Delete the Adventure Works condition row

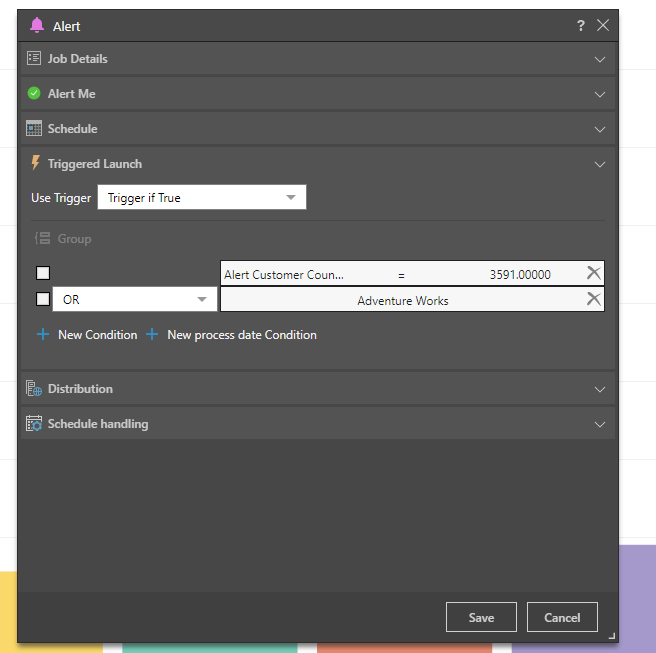coord(593,299)
